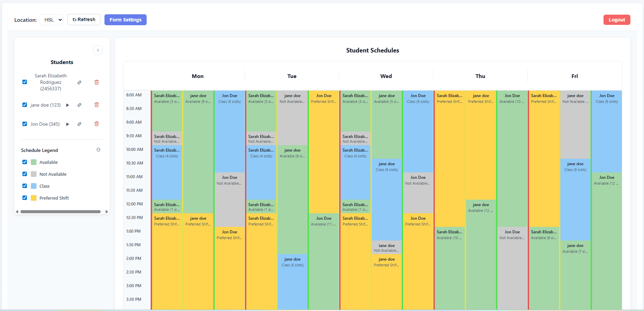Screen dimensions: 644x311
Task: Click the blue Class color swatch
Action: 34,186
